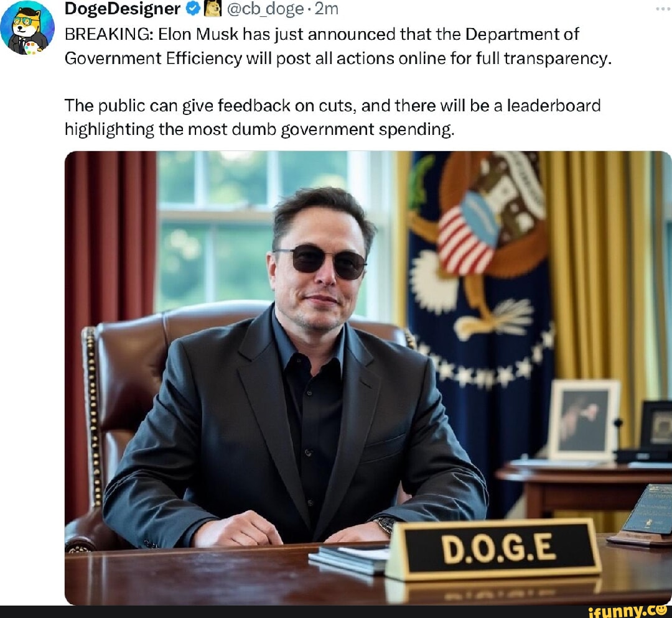Open the attached Oval Office photo

click(368, 378)
